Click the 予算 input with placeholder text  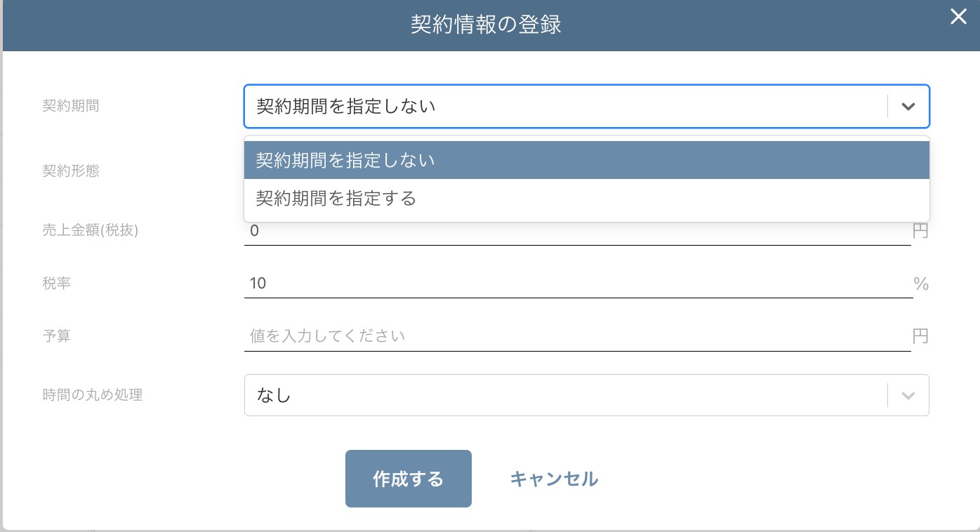[x=491, y=335]
